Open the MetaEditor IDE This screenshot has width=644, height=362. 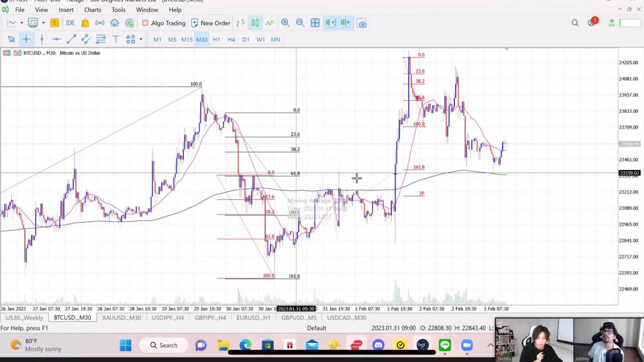pos(70,23)
